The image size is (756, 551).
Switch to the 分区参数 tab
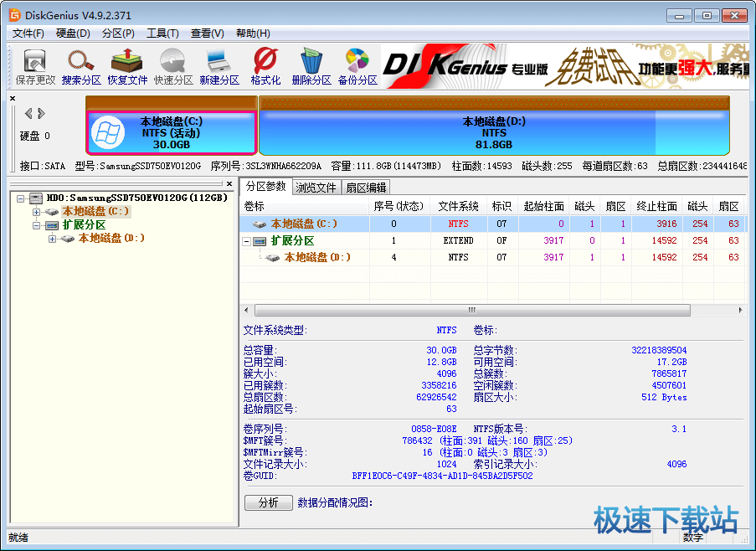266,187
